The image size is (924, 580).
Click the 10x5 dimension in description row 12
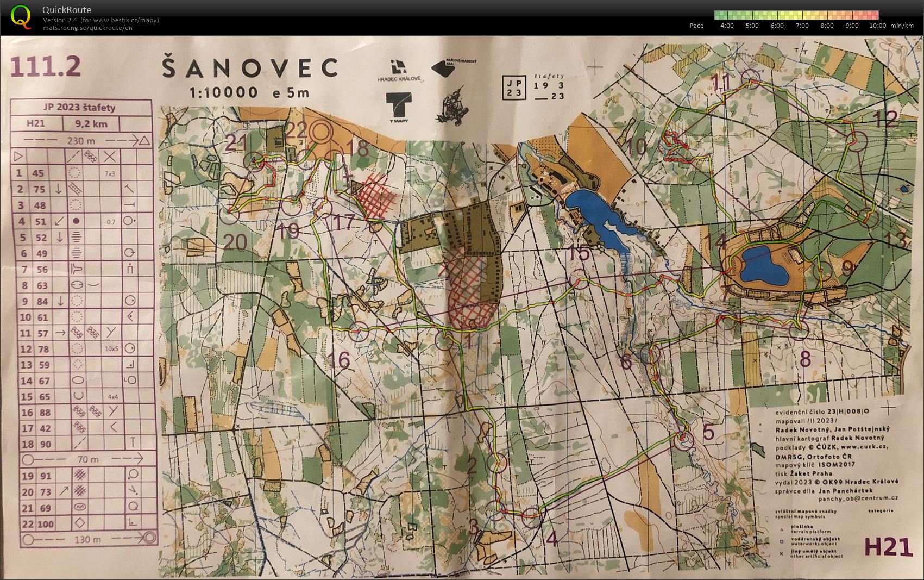(111, 348)
